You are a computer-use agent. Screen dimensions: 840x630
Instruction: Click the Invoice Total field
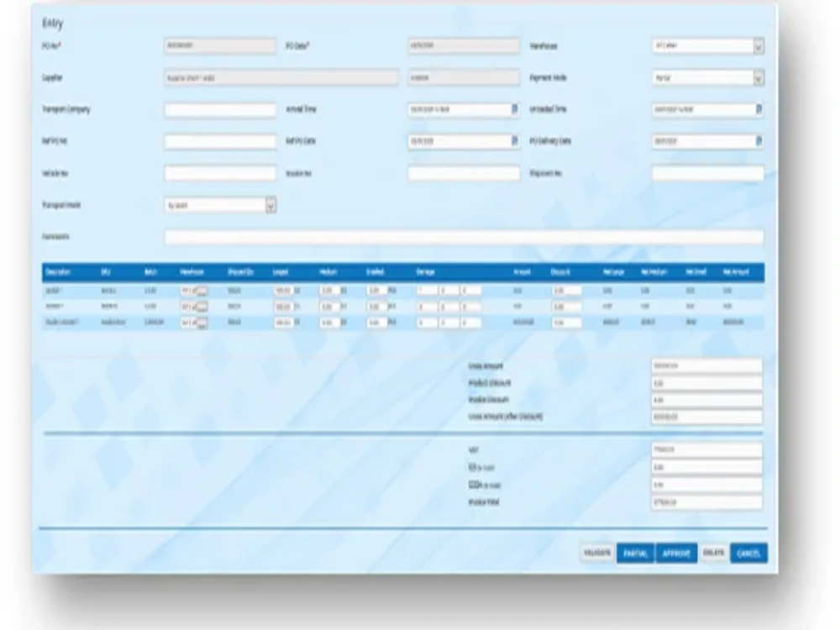click(707, 502)
